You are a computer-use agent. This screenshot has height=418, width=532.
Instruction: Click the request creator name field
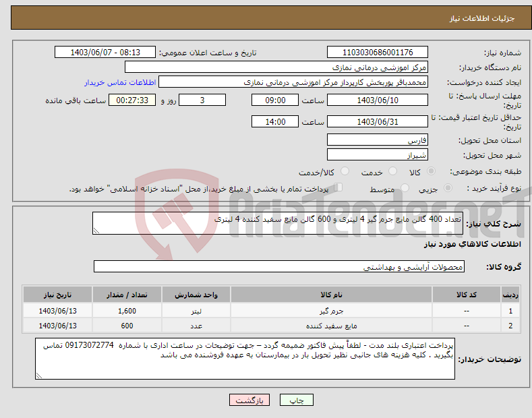pos(293,82)
